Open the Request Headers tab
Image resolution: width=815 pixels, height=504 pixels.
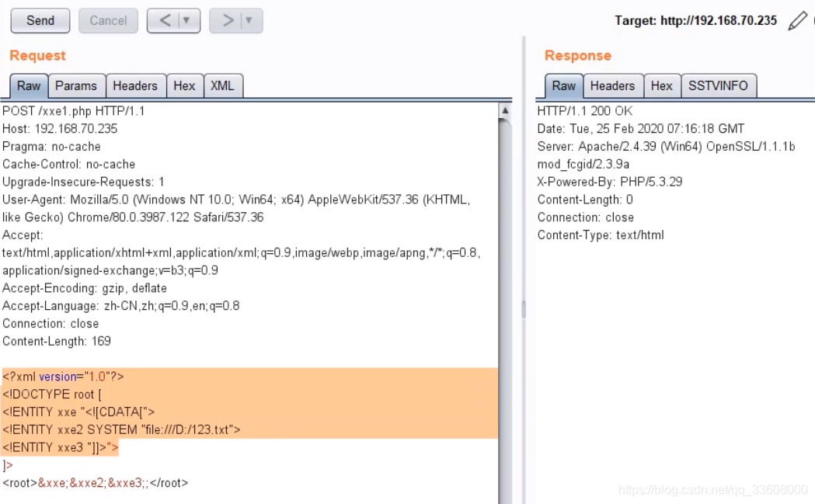click(x=135, y=85)
